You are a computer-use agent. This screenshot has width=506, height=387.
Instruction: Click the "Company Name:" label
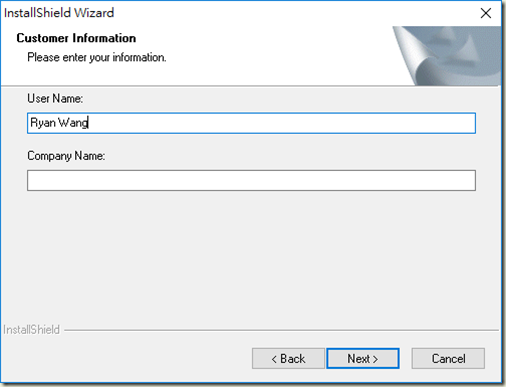[66, 156]
